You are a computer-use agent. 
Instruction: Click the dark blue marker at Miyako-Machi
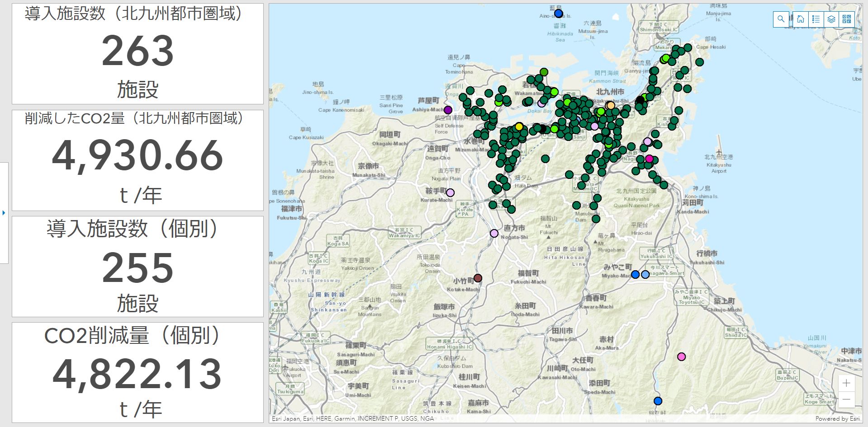tap(635, 274)
